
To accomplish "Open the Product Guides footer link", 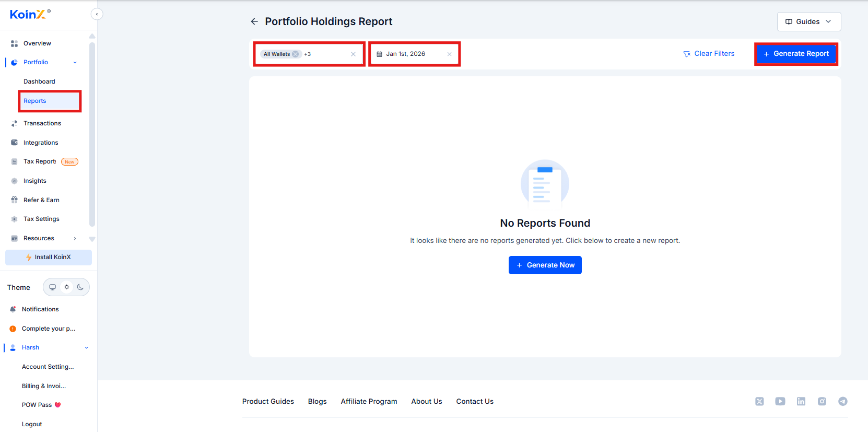I will [x=268, y=401].
